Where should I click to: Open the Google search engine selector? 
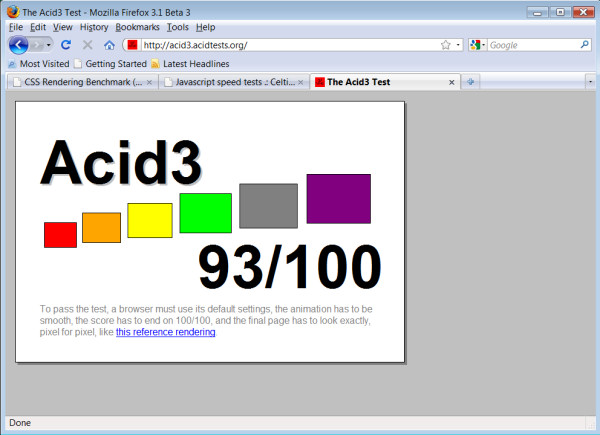point(478,45)
